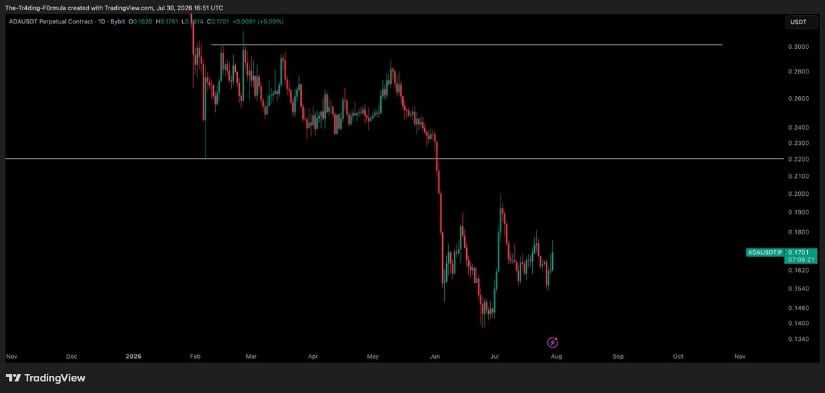Viewport: 825px width, 393px height.
Task: Click the Jul label on time axis
Action: 494,356
